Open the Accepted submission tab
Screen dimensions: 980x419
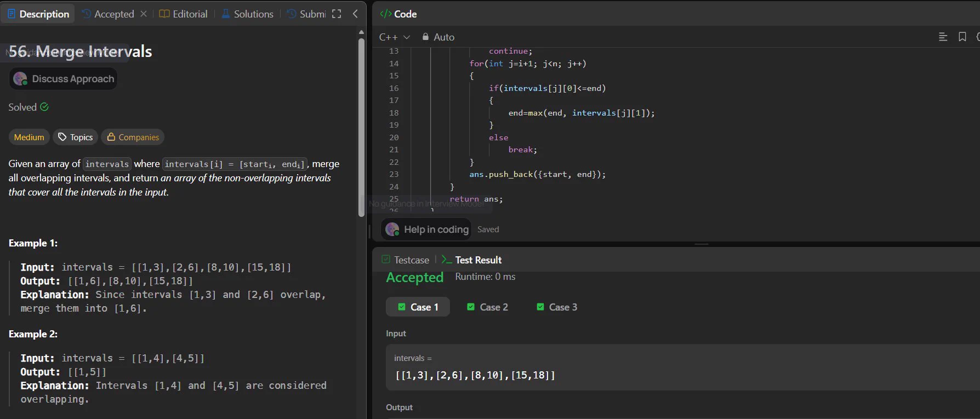pos(108,14)
